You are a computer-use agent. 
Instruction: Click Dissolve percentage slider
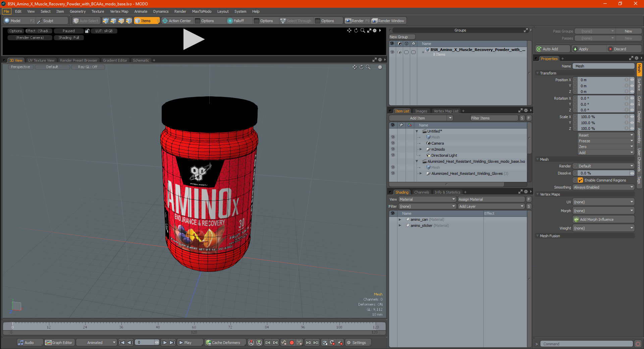coord(603,173)
